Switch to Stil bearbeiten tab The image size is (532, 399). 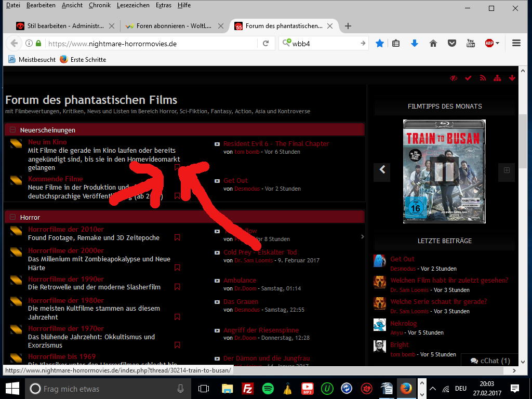coord(65,26)
